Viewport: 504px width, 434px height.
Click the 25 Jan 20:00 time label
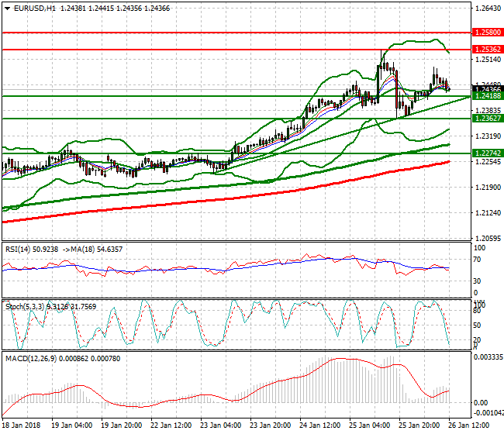pyautogui.click(x=419, y=425)
